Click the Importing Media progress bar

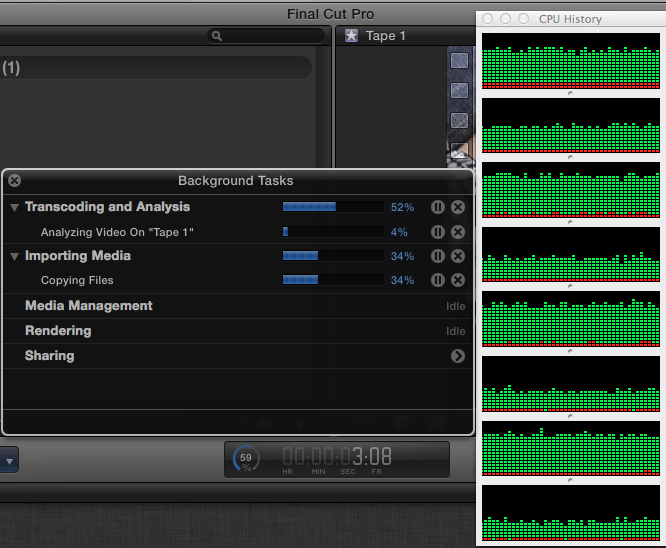click(333, 256)
